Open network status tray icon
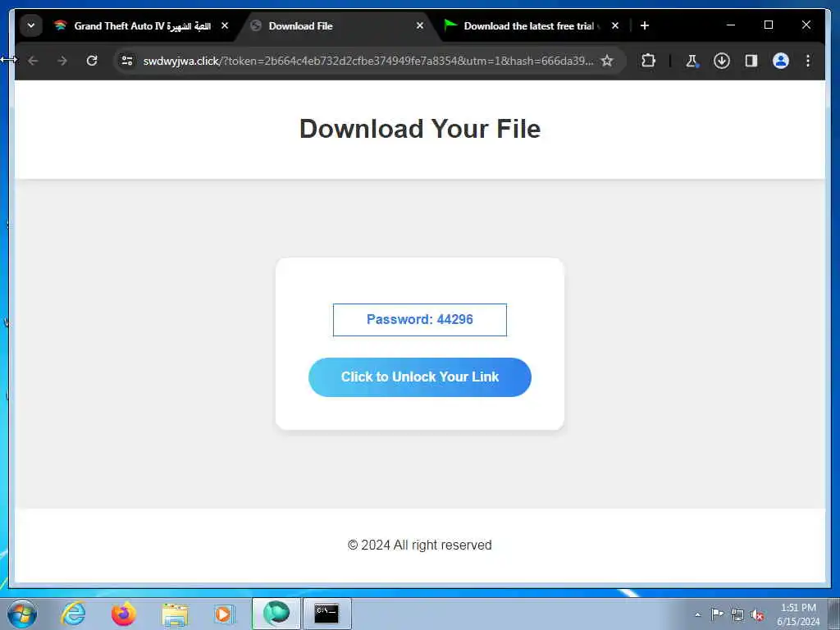Image resolution: width=840 pixels, height=630 pixels. [737, 614]
